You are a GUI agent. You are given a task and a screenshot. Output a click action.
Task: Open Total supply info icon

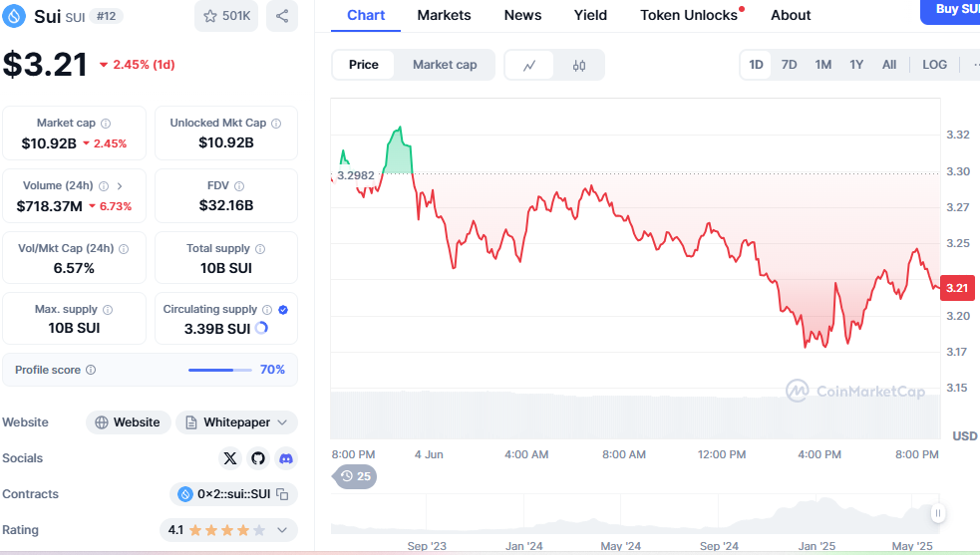pos(260,249)
